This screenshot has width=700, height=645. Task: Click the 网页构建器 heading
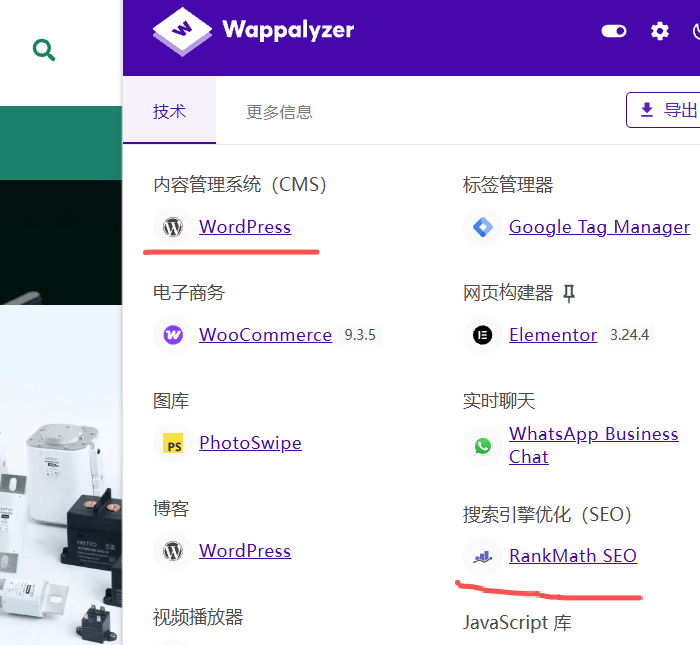coord(508,293)
